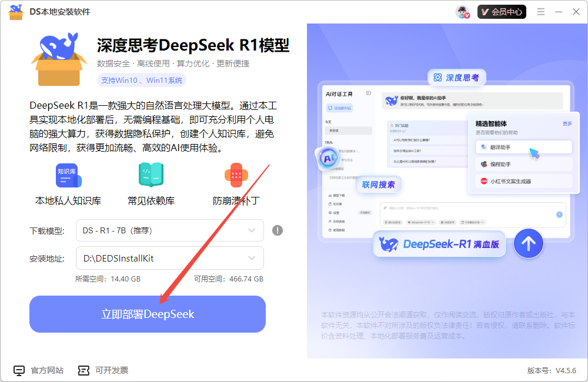Select the 常见依赖库 code library icon
This screenshot has width=588, height=382.
coord(151,175)
